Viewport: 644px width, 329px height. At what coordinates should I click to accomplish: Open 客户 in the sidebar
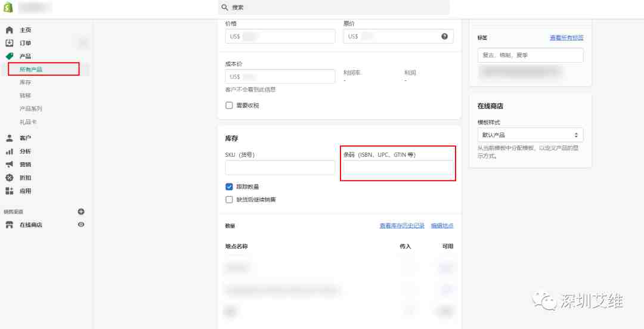coord(26,138)
